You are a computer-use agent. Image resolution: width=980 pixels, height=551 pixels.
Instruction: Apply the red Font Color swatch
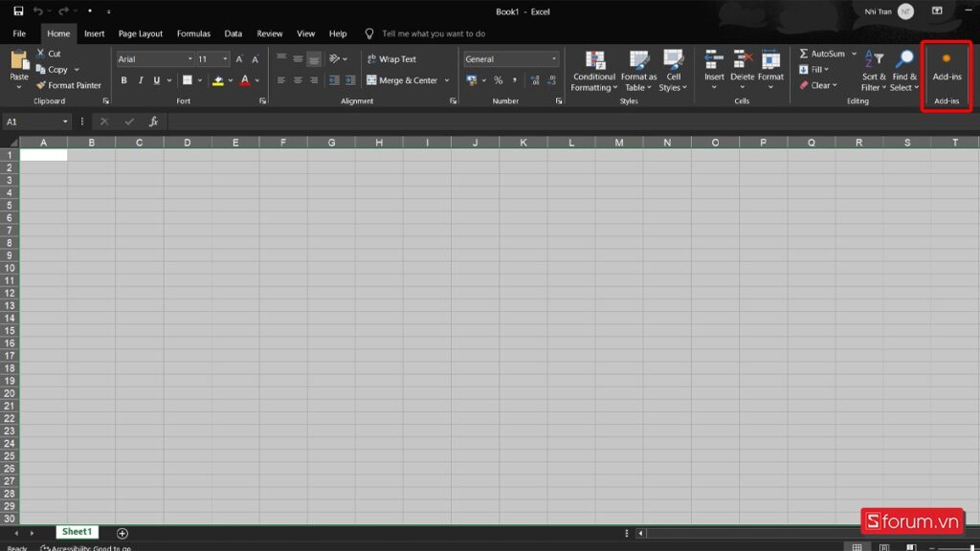[x=245, y=80]
